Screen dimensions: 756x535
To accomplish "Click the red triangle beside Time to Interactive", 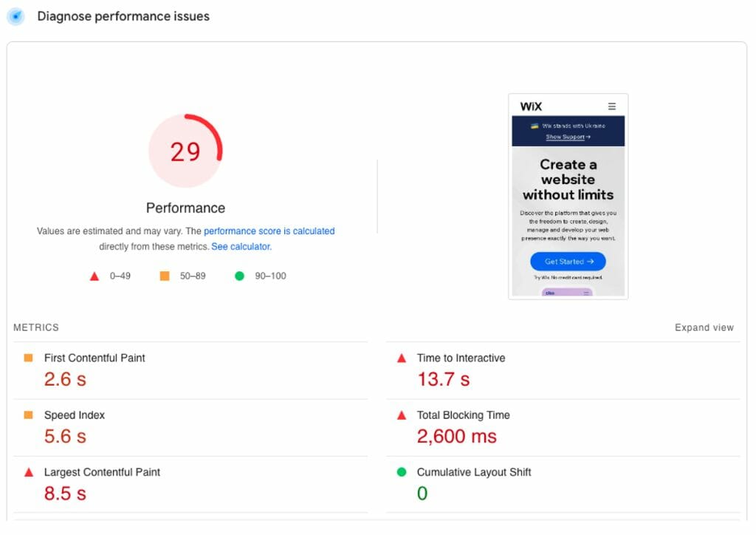I will 402,358.
